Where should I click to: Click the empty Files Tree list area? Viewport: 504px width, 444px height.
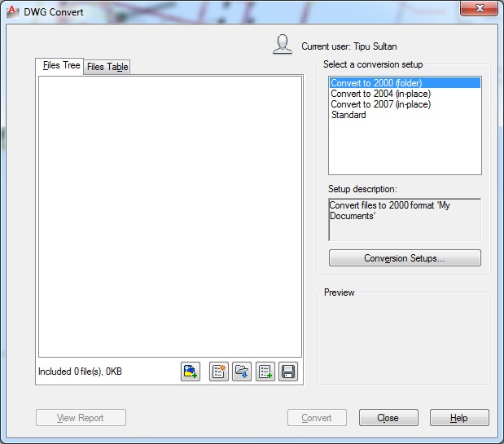point(170,217)
